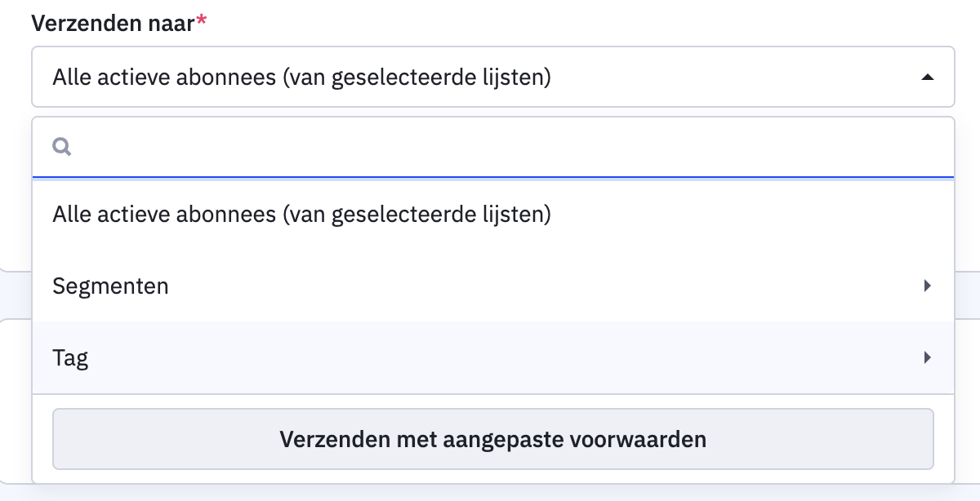The image size is (980, 501).
Task: Select the magnifying glass in the search bar
Action: click(62, 147)
